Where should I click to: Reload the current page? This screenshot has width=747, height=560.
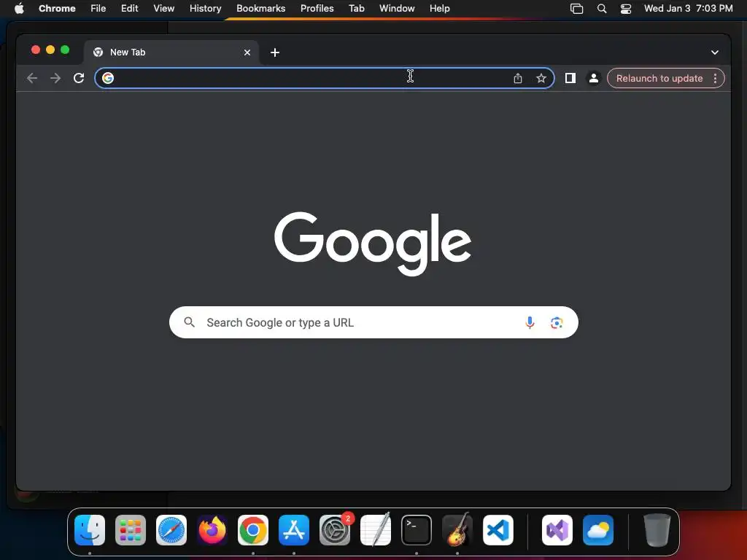(79, 78)
